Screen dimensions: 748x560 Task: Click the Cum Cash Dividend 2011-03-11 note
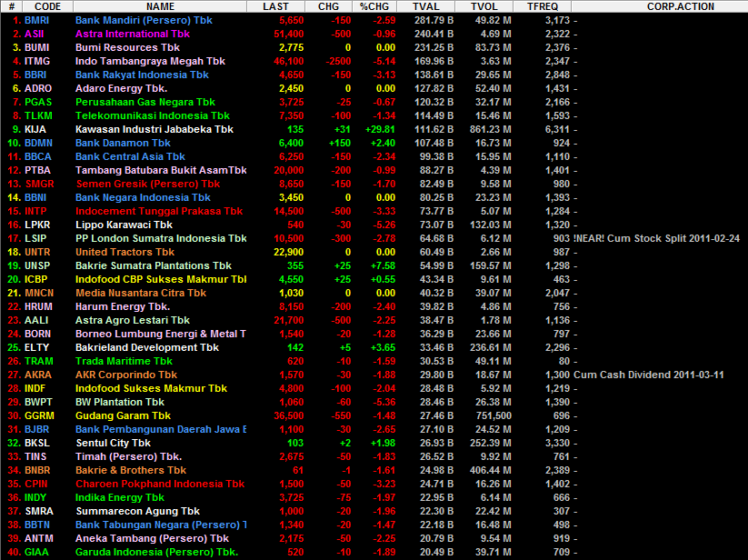pyautogui.click(x=649, y=375)
